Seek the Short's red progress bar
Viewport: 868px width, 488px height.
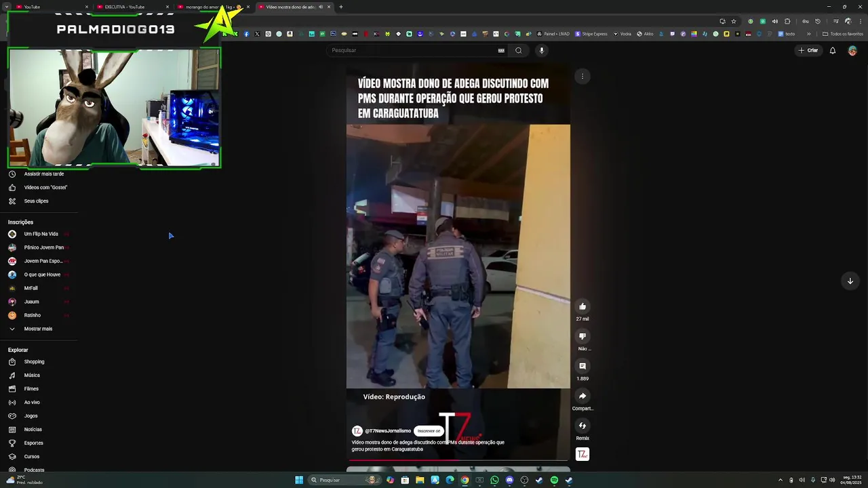coord(458,460)
